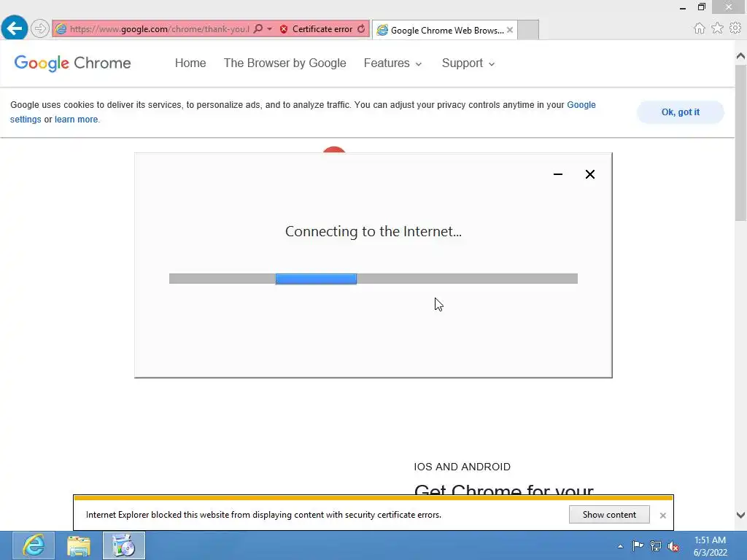
Task: Open the Certificate error label
Action: pos(322,29)
